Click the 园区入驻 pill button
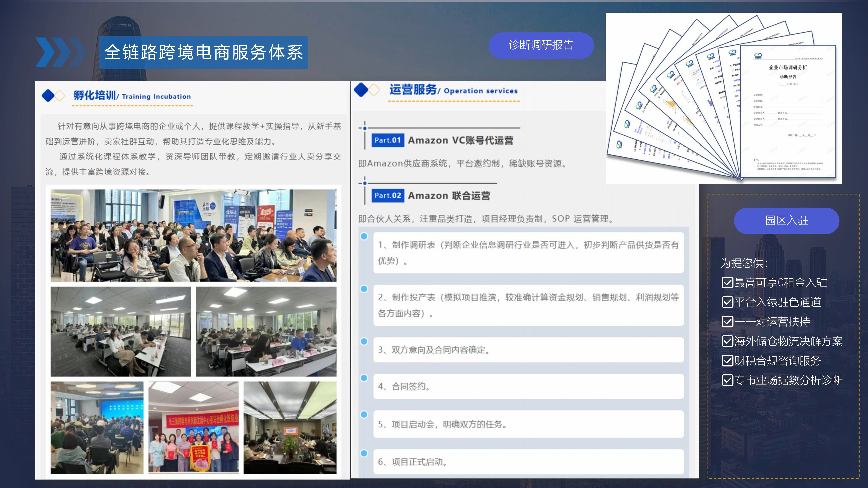 pos(786,221)
